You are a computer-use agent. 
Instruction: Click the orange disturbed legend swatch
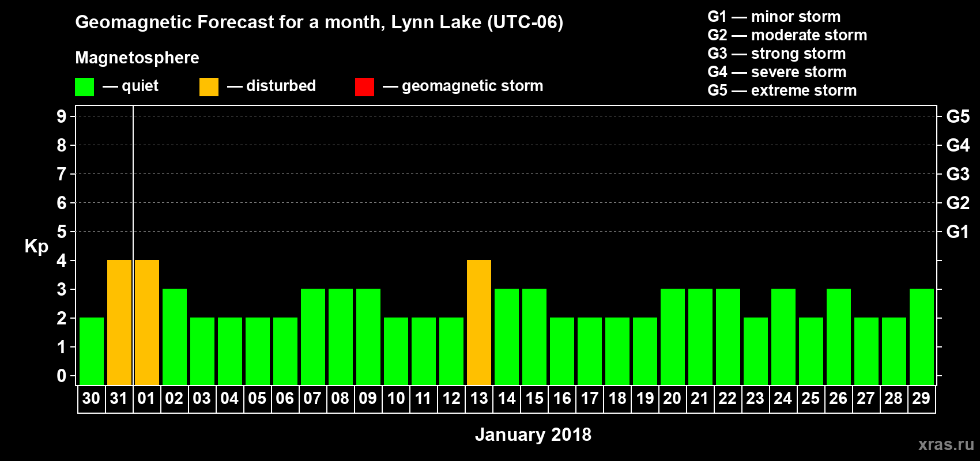click(x=209, y=87)
